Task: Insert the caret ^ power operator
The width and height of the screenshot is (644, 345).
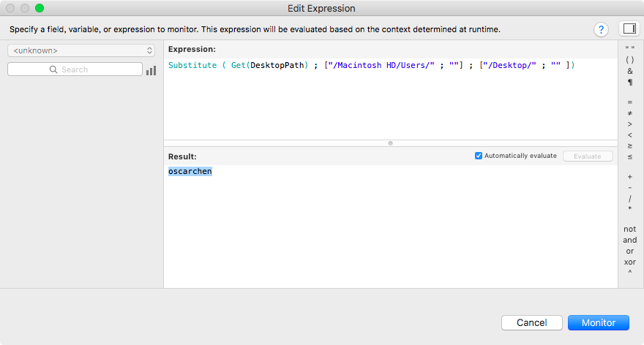Action: coord(629,272)
